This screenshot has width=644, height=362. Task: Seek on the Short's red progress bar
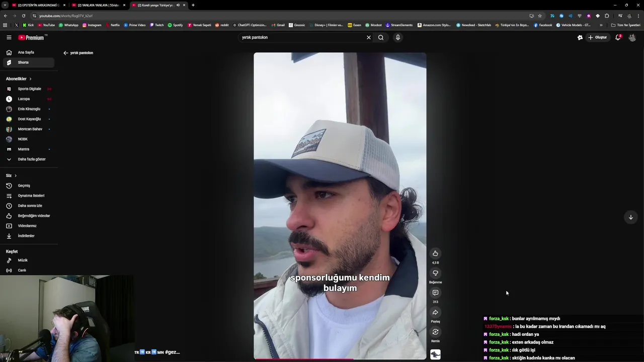coord(340,359)
